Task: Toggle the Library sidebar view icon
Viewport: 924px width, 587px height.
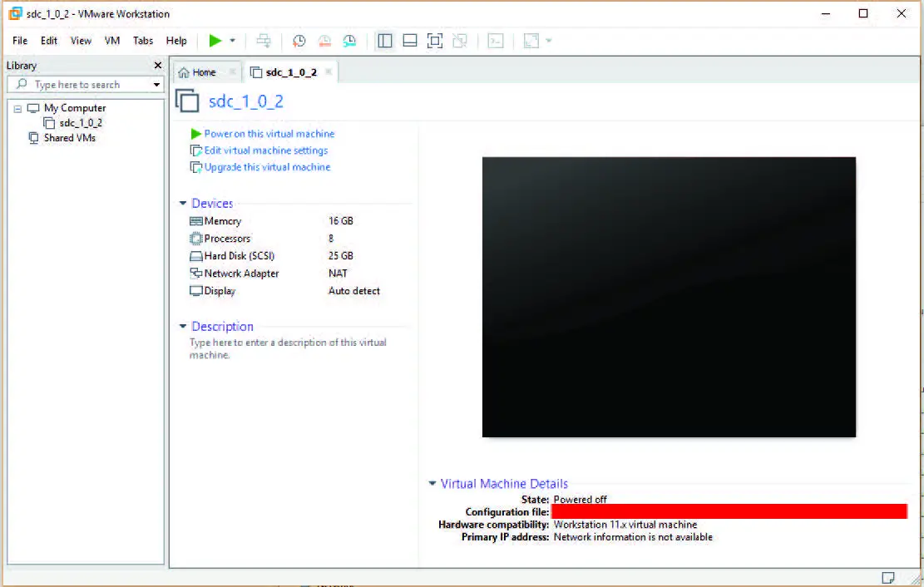Action: click(x=384, y=41)
